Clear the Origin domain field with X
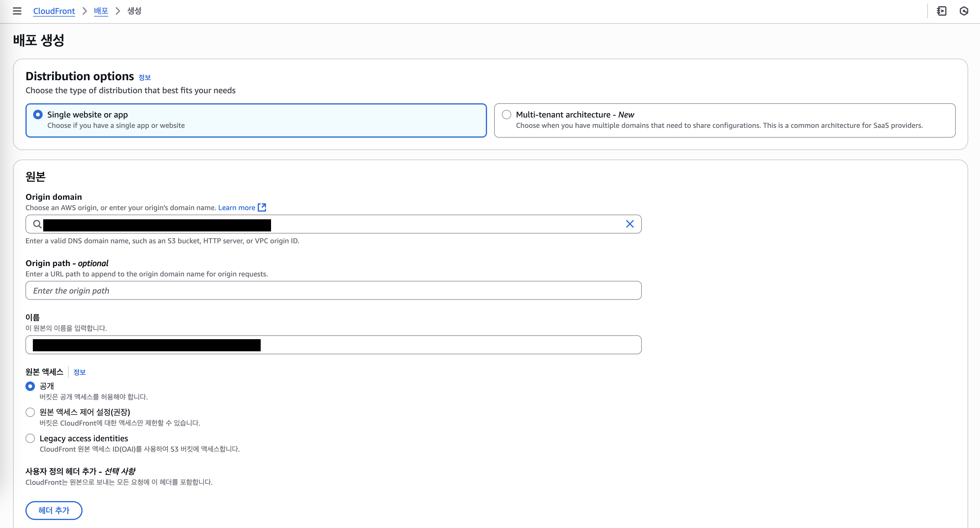Viewport: 980px width, 528px height. coord(630,224)
